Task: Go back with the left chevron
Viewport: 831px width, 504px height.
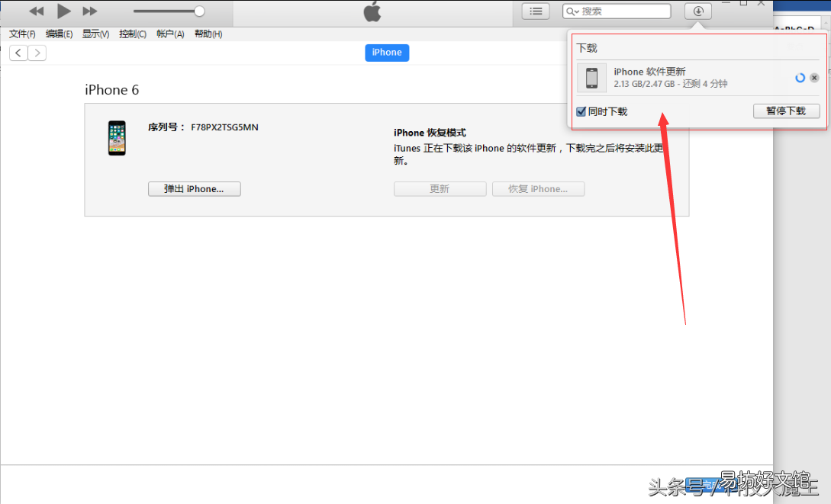Action: point(18,53)
